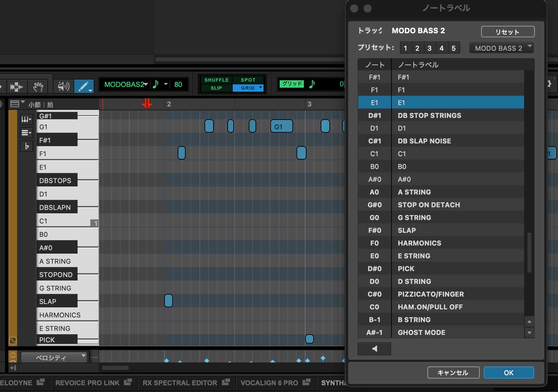Screen dimensions: 558x392
Task: Select the MIDI note labeled G1
Action: tap(281, 126)
